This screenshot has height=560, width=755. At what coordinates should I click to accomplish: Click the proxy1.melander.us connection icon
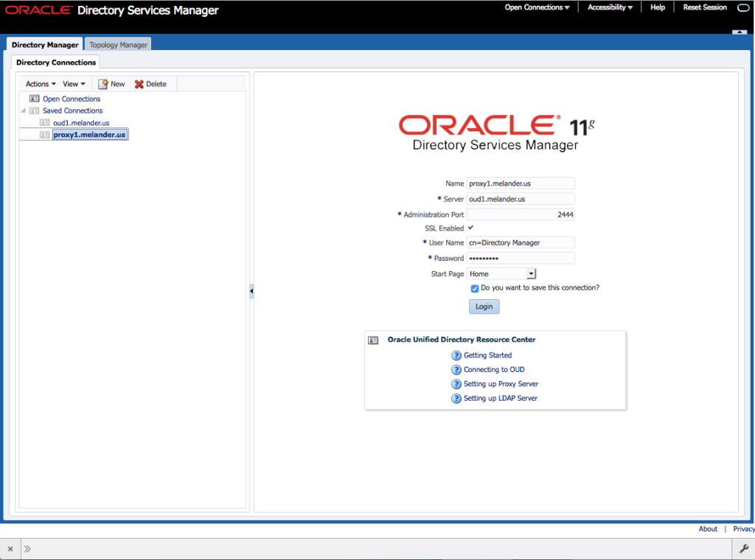coord(44,134)
